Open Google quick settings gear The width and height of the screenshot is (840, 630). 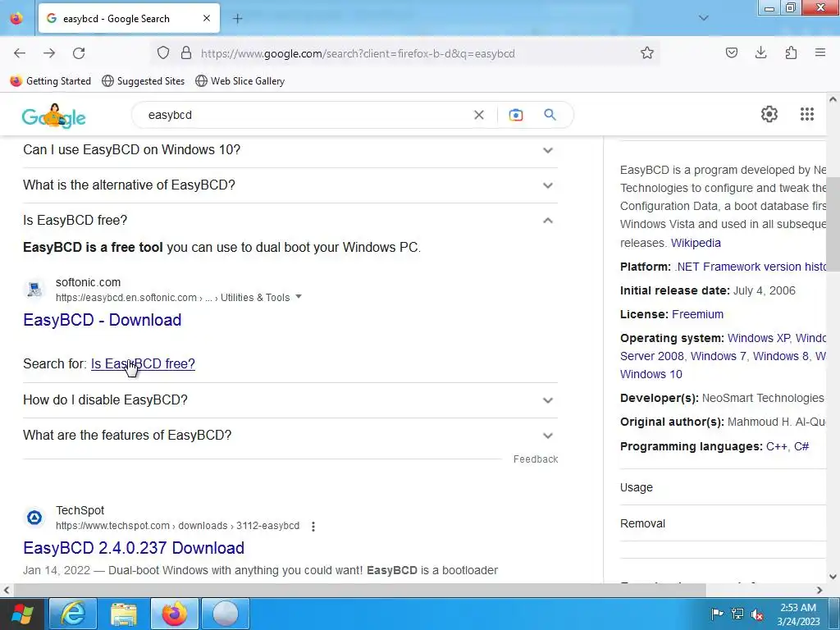pos(769,114)
